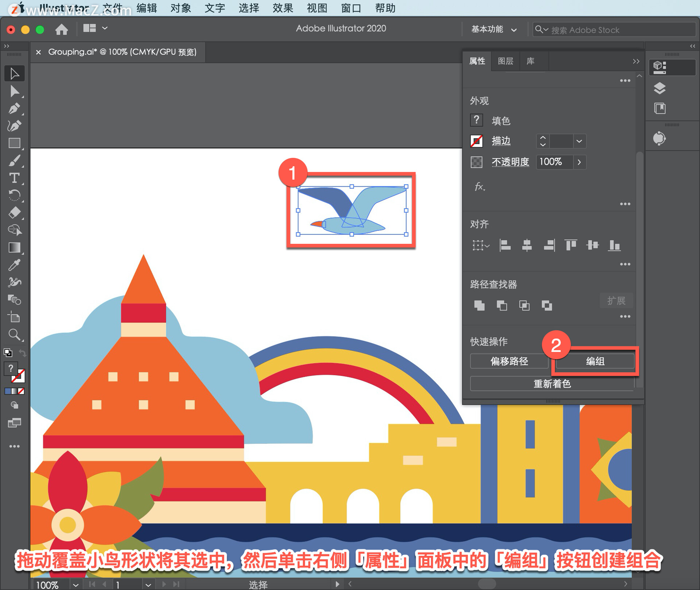
Task: Toggle drawing mode icon in toolbar
Action: [15, 405]
